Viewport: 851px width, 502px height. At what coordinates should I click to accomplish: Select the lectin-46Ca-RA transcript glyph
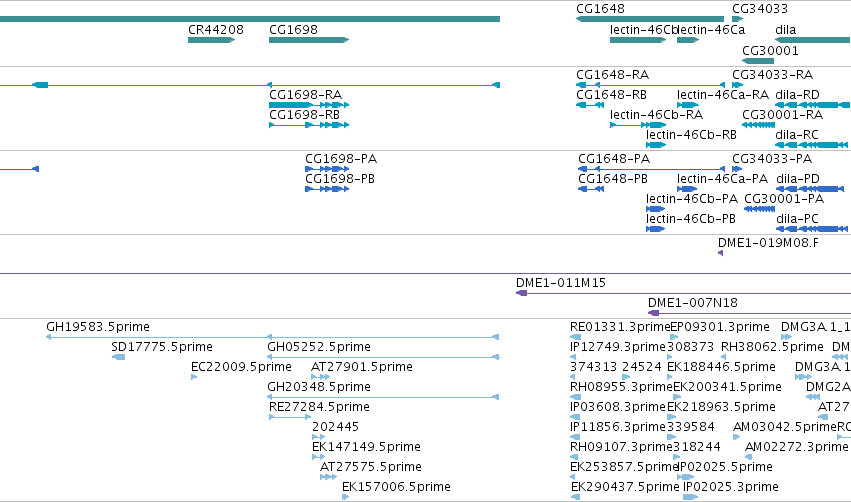pyautogui.click(x=688, y=105)
